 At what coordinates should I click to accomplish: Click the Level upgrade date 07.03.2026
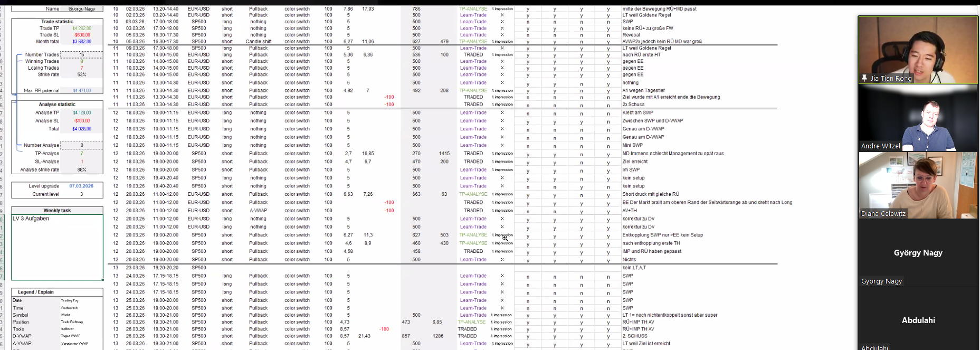click(x=81, y=186)
